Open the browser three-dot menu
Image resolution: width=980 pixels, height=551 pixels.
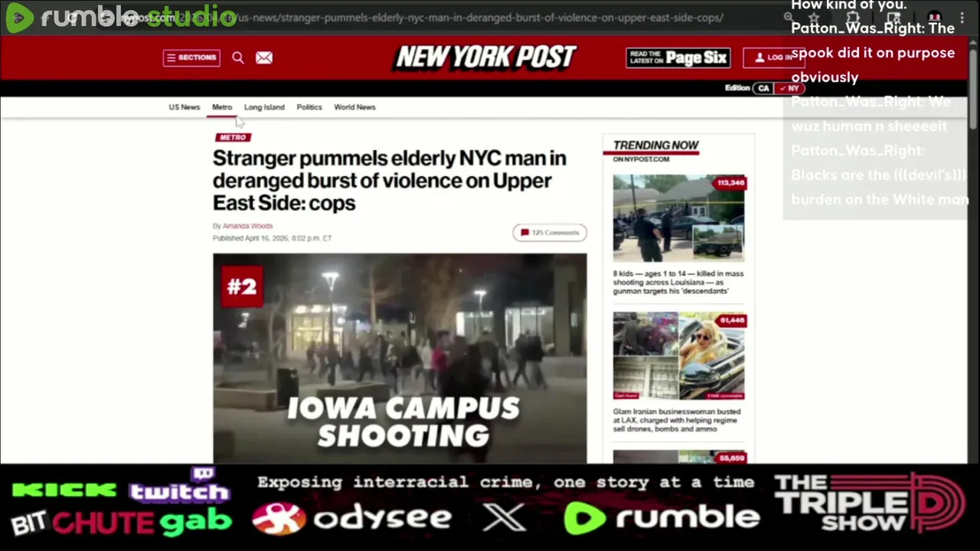pos(962,17)
